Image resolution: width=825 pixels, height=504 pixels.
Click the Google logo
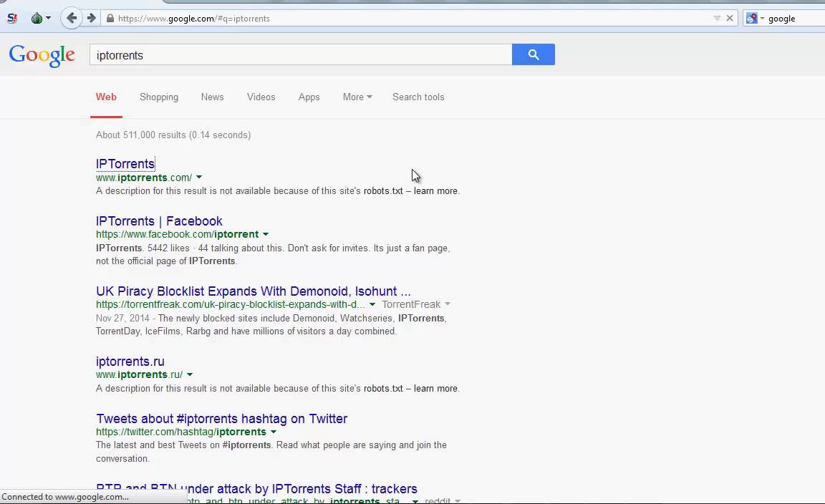(x=42, y=54)
